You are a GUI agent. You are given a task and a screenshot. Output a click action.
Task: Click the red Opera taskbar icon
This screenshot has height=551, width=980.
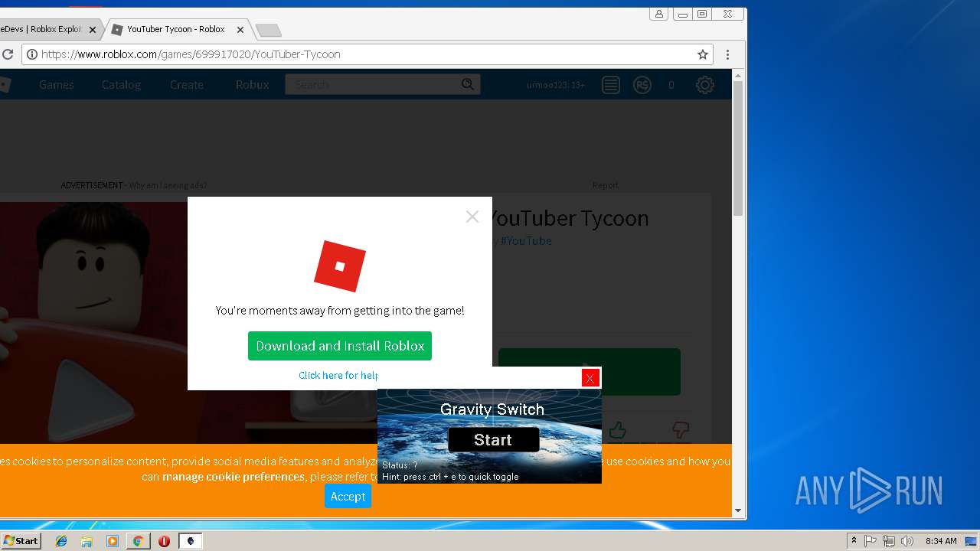point(164,541)
